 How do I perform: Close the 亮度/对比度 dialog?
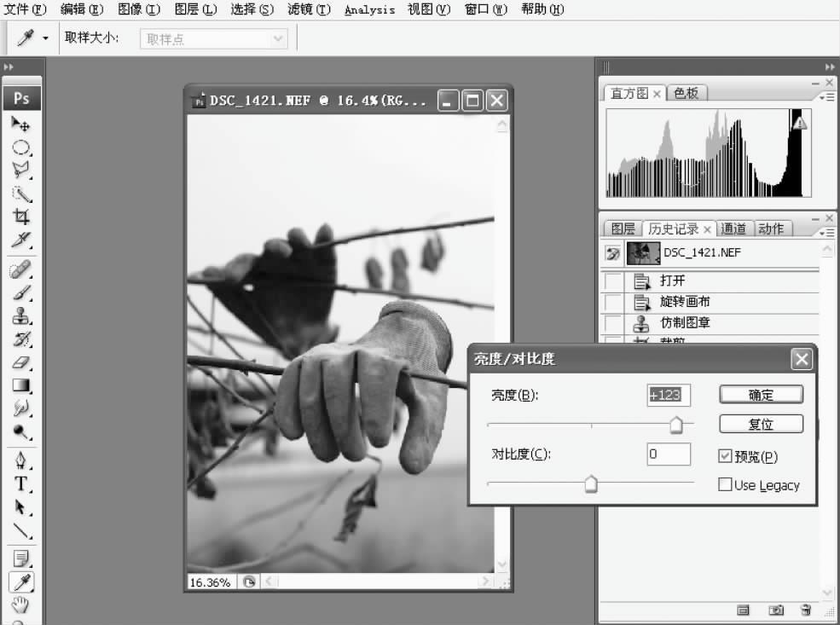pos(802,359)
